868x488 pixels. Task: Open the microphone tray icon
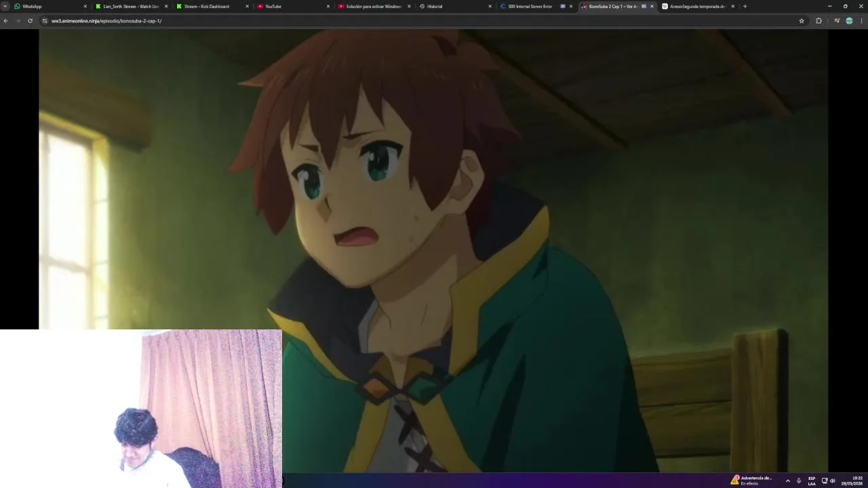click(799, 481)
